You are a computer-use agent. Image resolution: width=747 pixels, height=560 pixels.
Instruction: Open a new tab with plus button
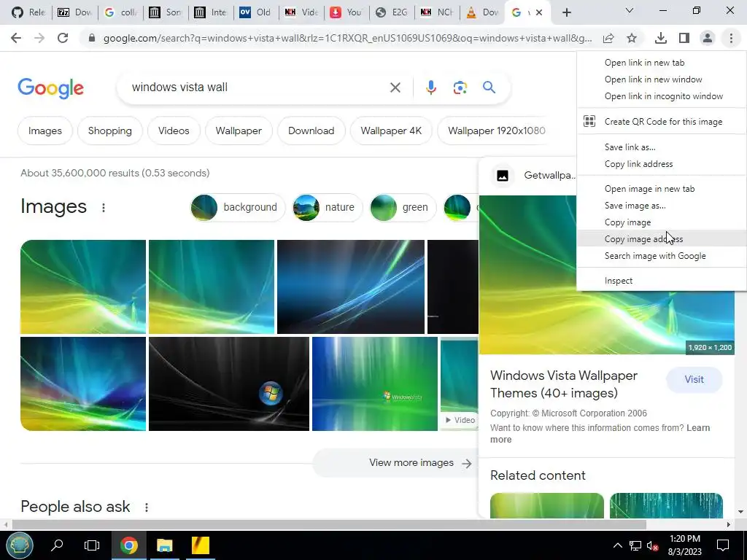point(566,12)
